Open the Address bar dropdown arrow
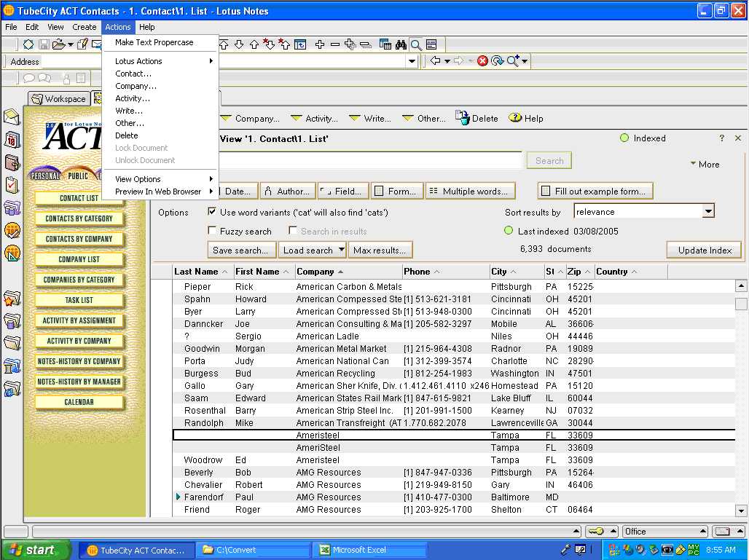This screenshot has height=560, width=749. click(x=412, y=61)
